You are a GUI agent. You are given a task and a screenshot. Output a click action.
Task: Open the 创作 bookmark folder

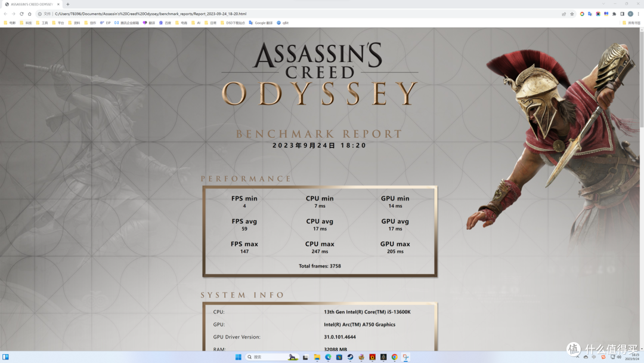(x=90, y=23)
